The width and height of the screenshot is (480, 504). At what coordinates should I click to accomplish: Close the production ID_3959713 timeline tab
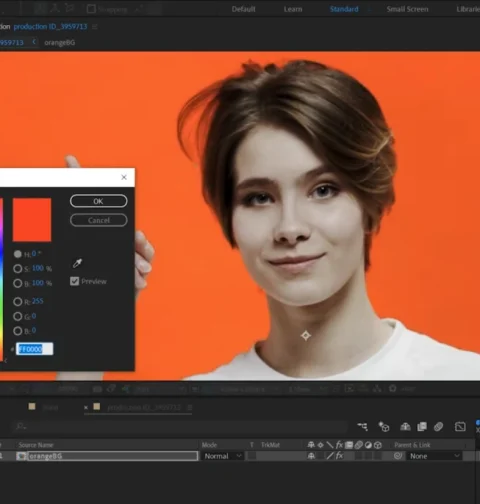point(86,407)
